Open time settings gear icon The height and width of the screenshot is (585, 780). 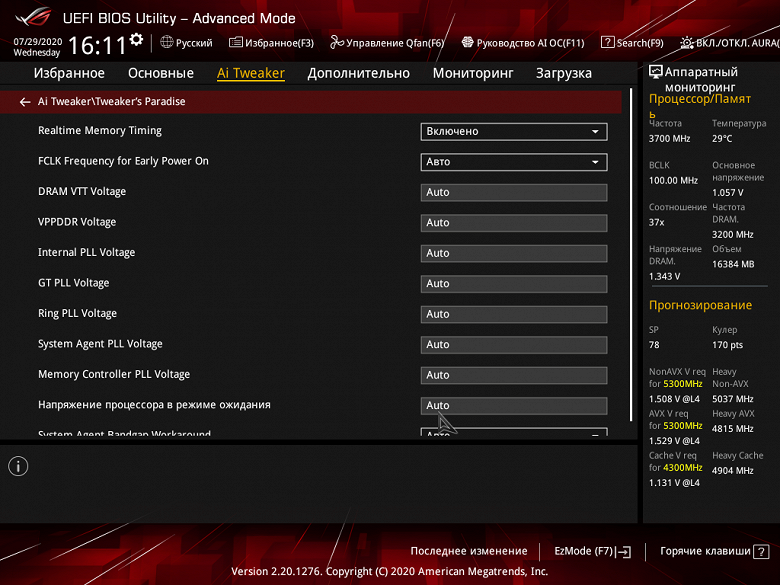point(136,40)
